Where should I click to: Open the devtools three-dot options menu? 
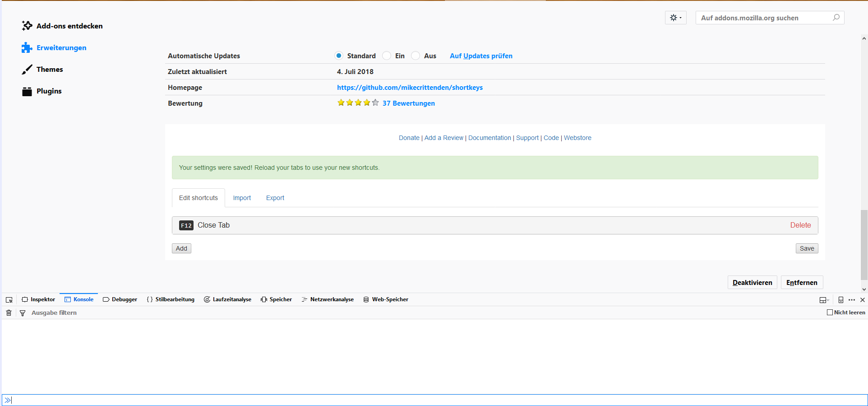852,300
